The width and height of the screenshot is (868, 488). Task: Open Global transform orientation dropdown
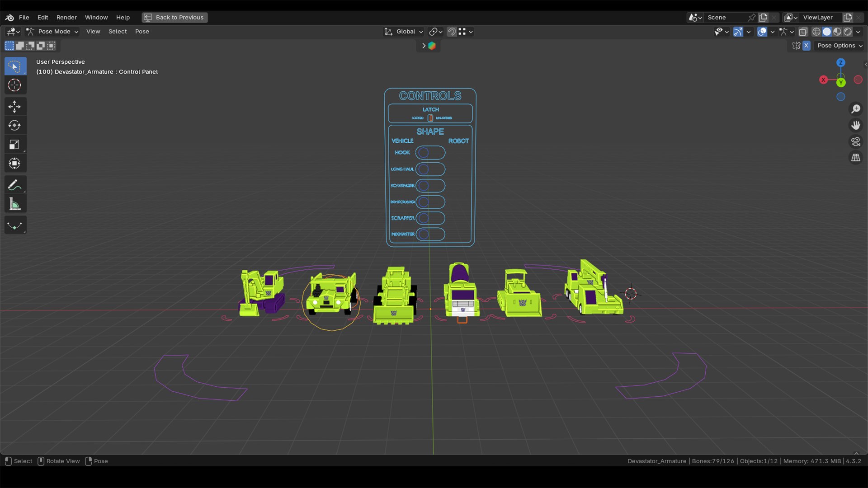click(404, 32)
